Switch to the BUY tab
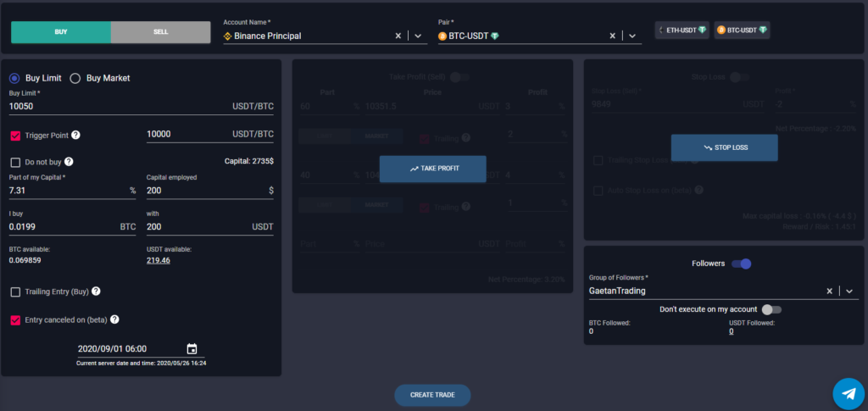Viewport: 868px width, 411px height. 60,31
